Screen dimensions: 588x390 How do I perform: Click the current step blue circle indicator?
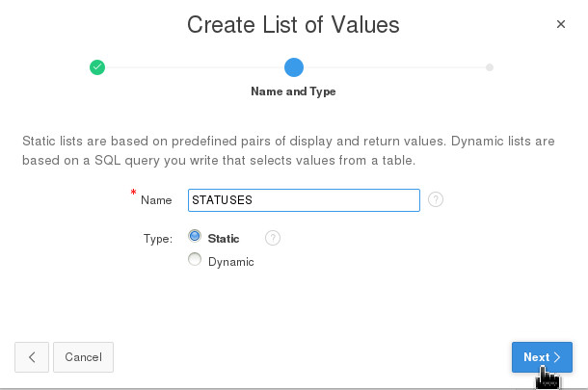click(x=294, y=67)
